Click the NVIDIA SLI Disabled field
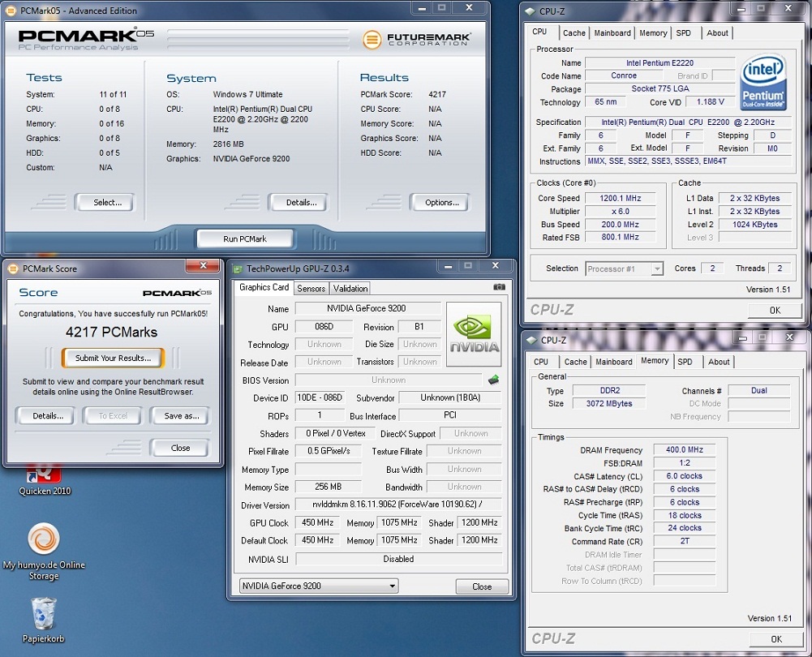The width and height of the screenshot is (812, 657). pyautogui.click(x=398, y=559)
